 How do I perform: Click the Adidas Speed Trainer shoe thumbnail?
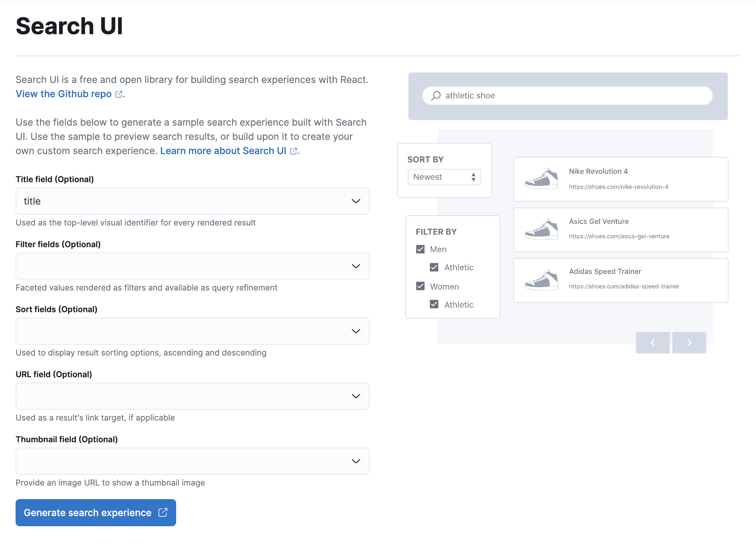click(541, 279)
